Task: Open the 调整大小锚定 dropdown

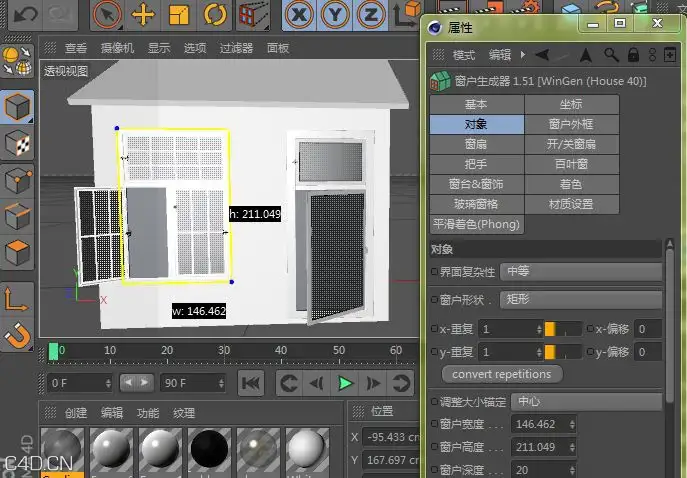Action: (587, 402)
